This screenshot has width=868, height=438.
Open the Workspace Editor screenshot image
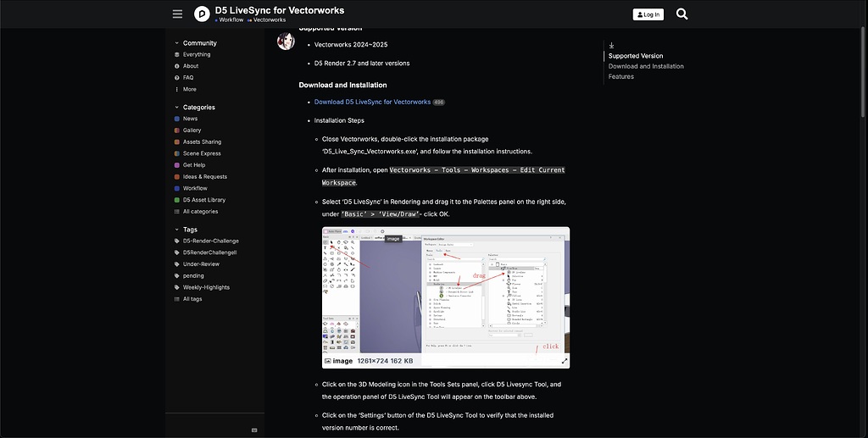tap(445, 290)
